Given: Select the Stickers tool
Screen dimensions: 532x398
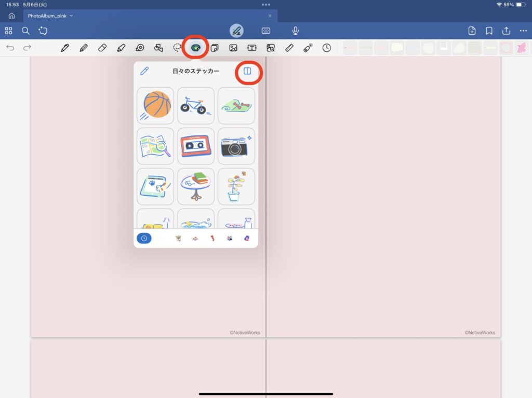Looking at the screenshot, I should pyautogui.click(x=196, y=48).
